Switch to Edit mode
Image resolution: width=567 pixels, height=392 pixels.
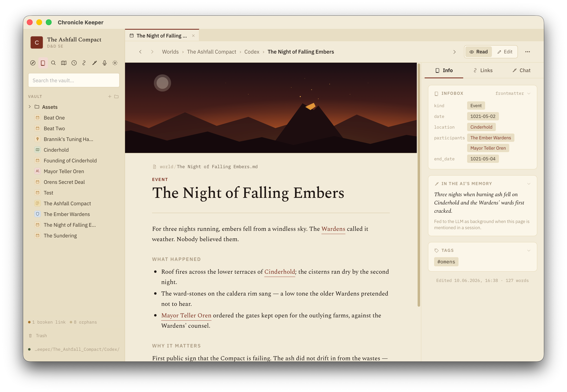(x=505, y=52)
